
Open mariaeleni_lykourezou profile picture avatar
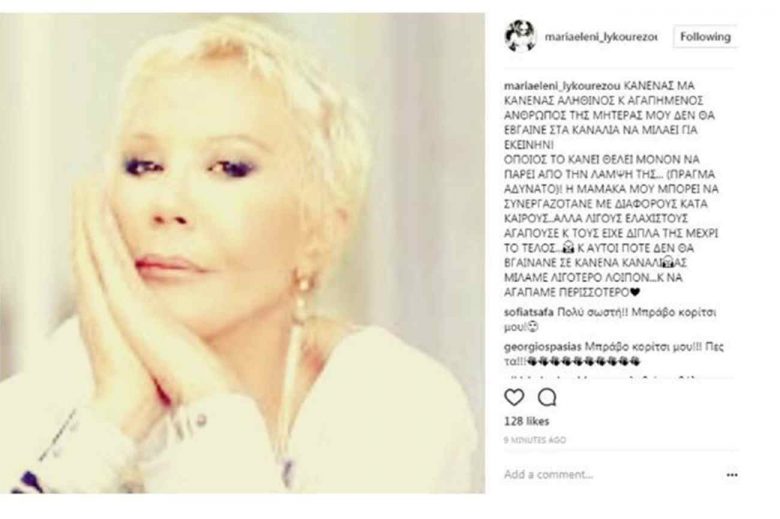click(x=520, y=36)
